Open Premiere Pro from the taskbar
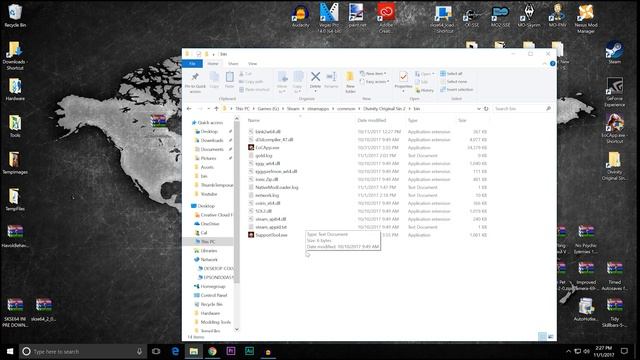Image resolution: width=640 pixels, height=360 pixels. (231, 351)
